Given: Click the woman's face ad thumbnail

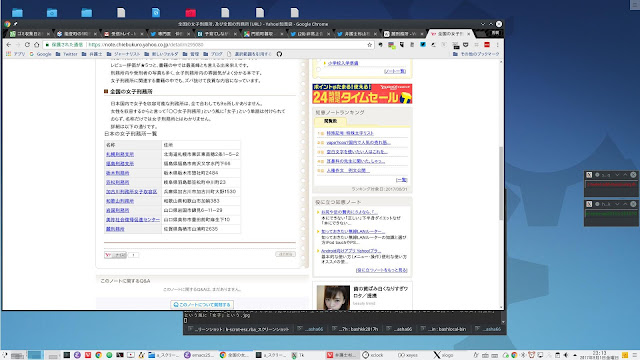Looking at the screenshot, I should click(x=333, y=297).
